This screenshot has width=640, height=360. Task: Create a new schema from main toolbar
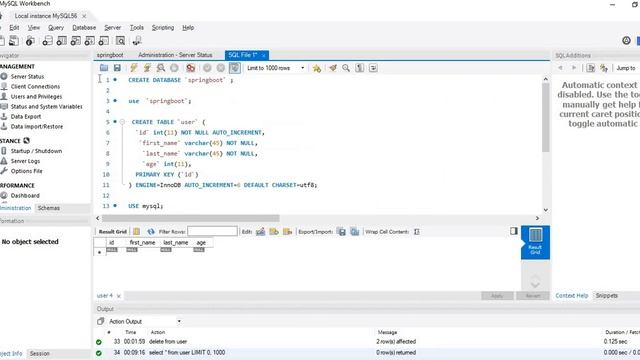[x=47, y=40]
